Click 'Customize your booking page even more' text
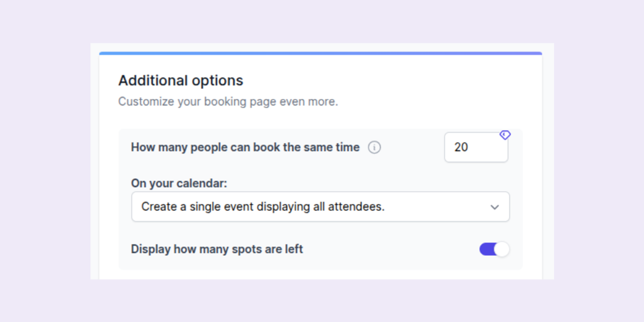Screen dimensions: 644x322 (x=228, y=102)
